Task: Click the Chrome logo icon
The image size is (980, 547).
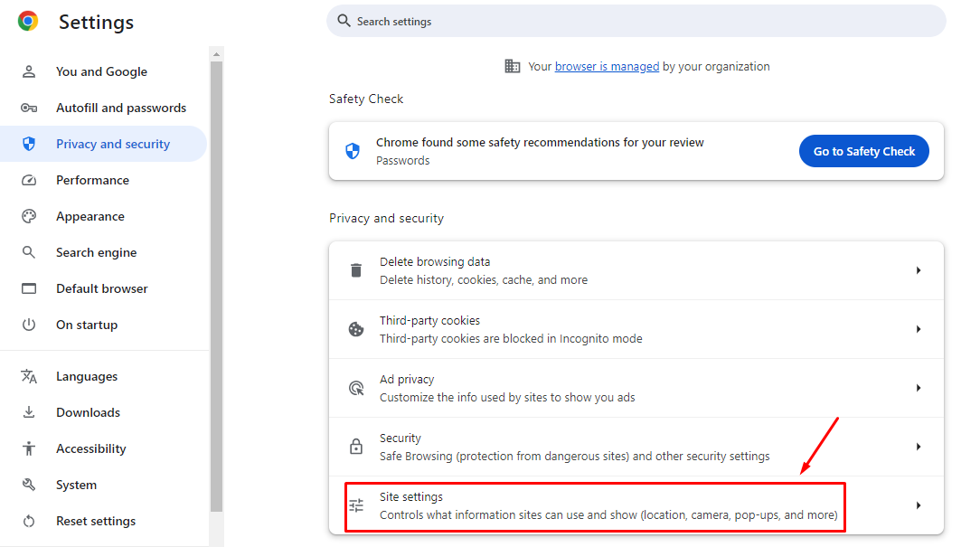Action: [28, 22]
